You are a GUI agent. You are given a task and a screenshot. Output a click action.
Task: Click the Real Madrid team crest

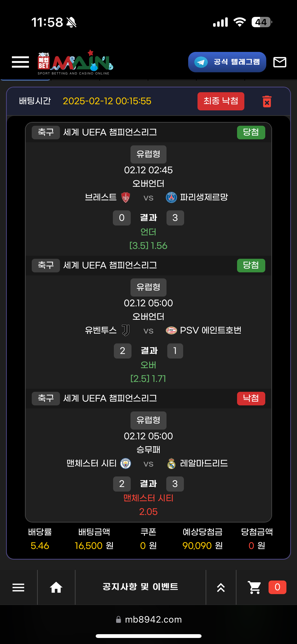point(171,463)
